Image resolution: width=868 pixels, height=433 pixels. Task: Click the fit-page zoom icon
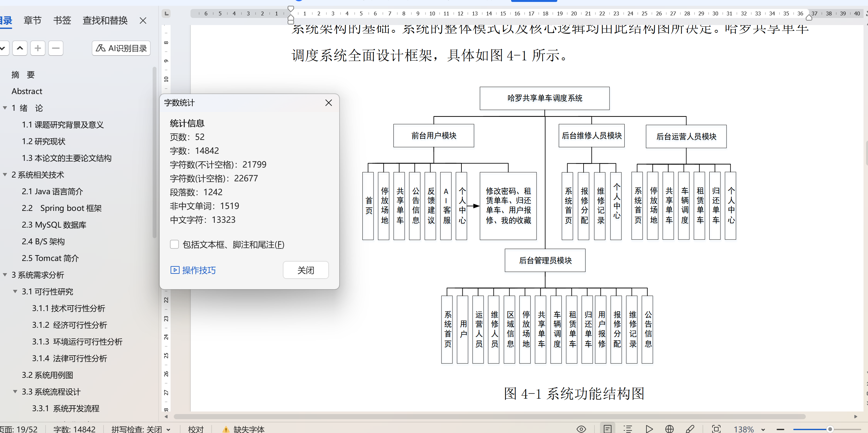click(716, 429)
